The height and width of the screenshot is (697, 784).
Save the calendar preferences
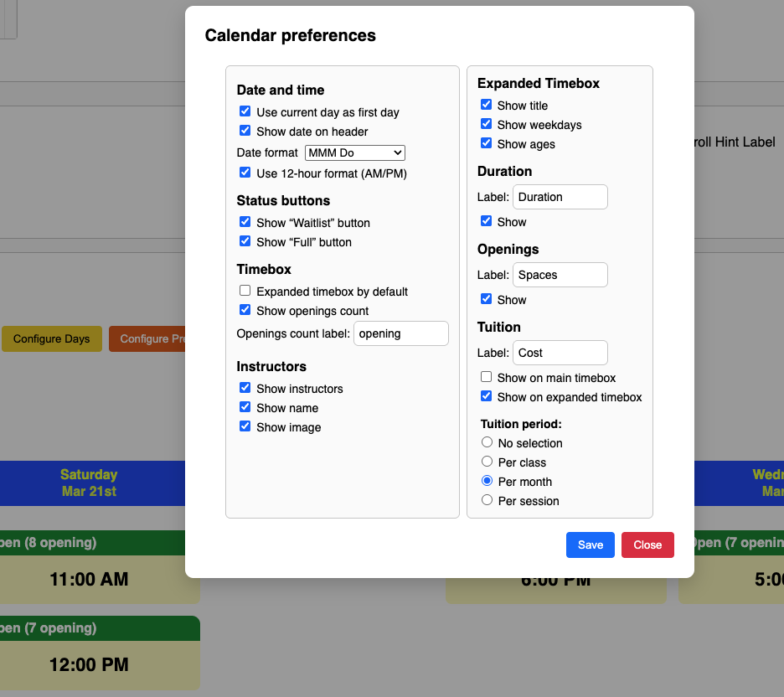point(591,545)
